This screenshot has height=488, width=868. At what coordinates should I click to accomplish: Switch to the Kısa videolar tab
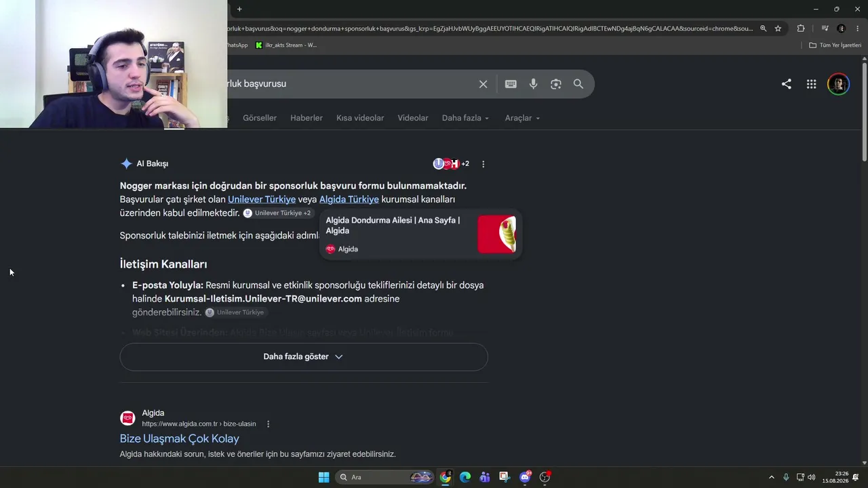[x=360, y=118]
